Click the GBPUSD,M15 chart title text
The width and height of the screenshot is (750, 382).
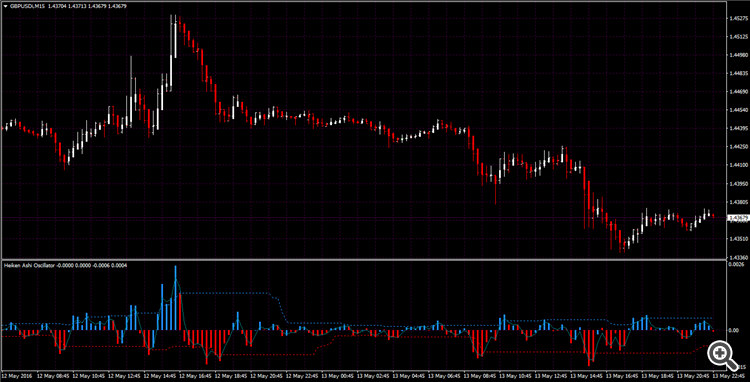point(27,6)
